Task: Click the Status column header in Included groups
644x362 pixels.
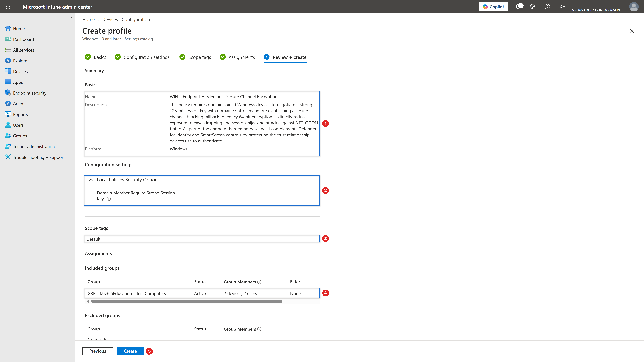Action: (200, 282)
